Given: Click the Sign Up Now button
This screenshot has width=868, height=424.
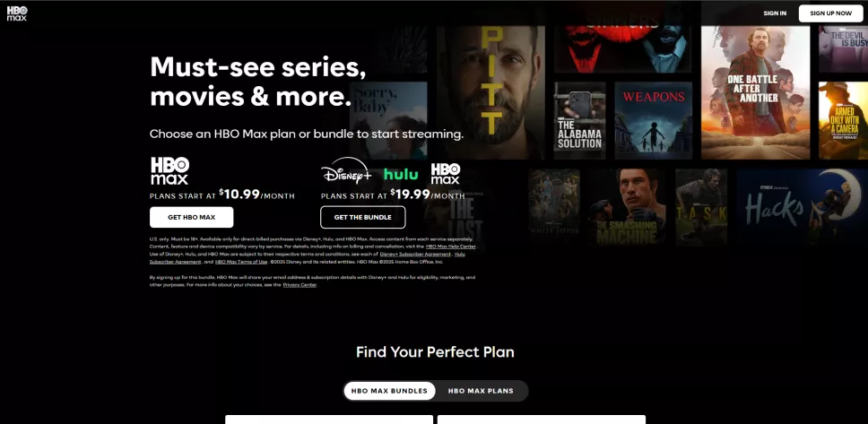Looking at the screenshot, I should tap(830, 13).
